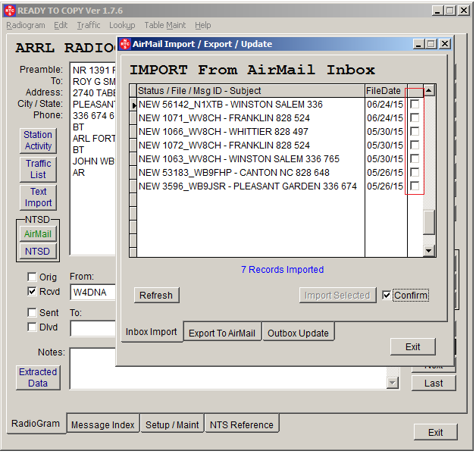Image resolution: width=476 pixels, height=454 pixels.
Task: Select row NEW 56142_N1XTB - WINSTON SALEM 336
Action: [x=251, y=105]
